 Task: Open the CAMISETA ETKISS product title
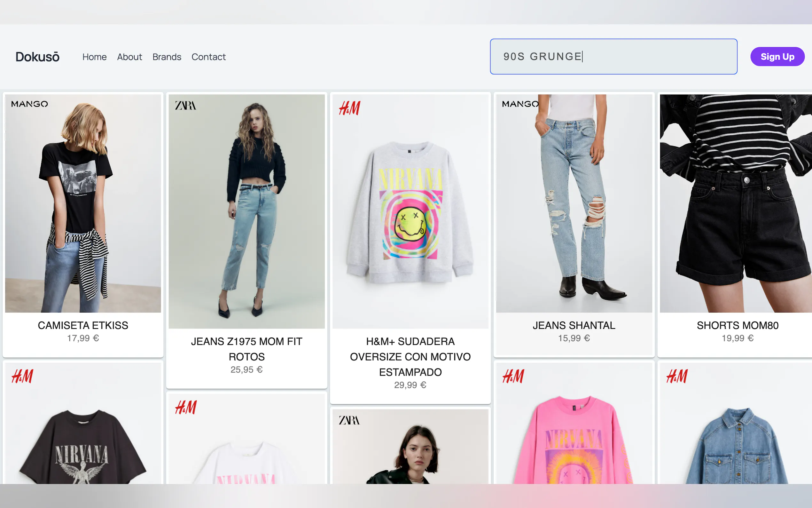83,325
